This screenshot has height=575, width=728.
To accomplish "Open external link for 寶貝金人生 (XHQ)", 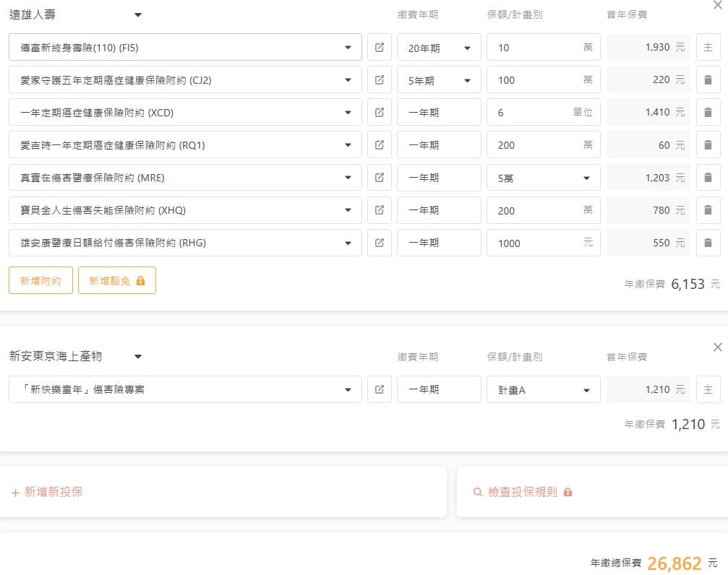I will coord(380,210).
